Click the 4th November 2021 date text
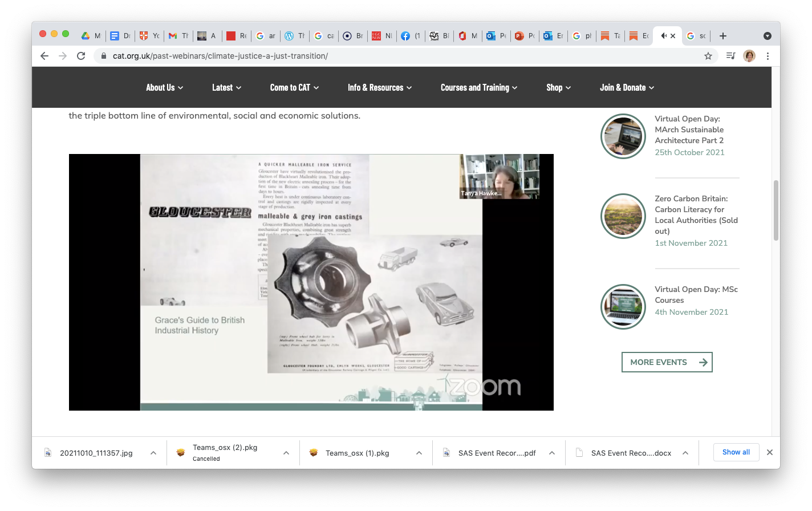This screenshot has height=511, width=812. coord(691,312)
